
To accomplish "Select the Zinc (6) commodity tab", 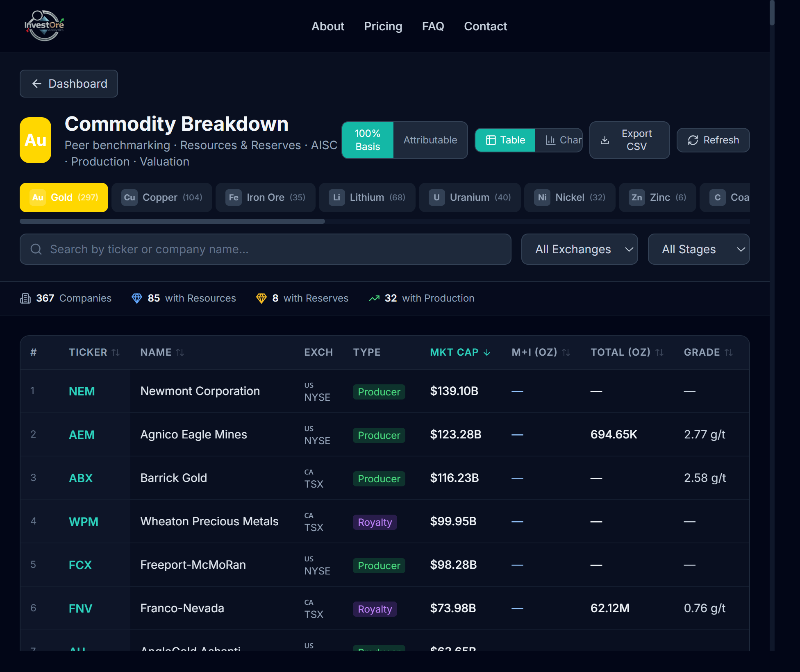I will tap(657, 198).
